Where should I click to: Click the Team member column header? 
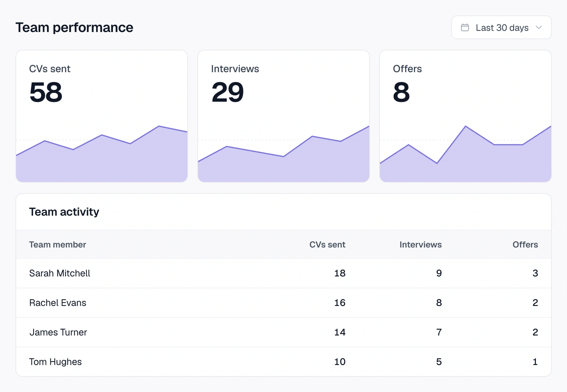(x=58, y=245)
